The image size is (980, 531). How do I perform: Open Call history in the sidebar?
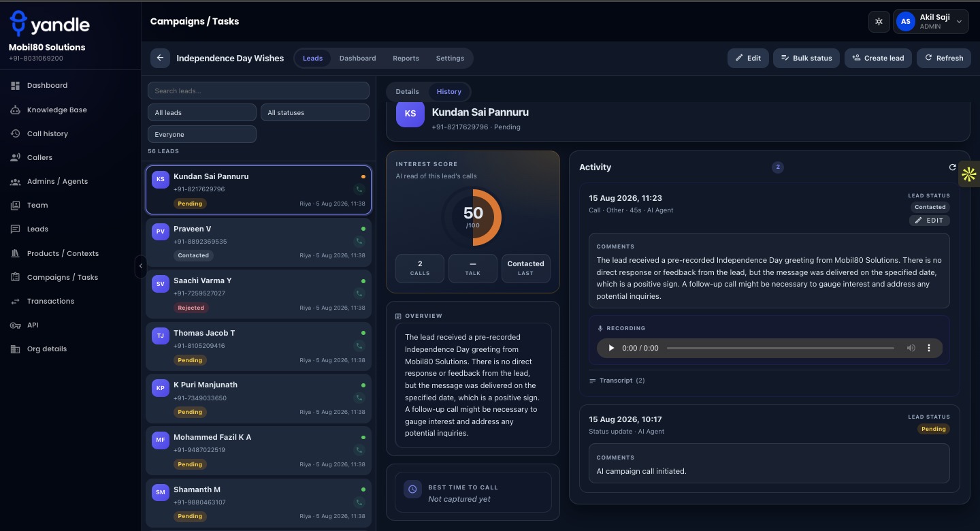point(47,133)
